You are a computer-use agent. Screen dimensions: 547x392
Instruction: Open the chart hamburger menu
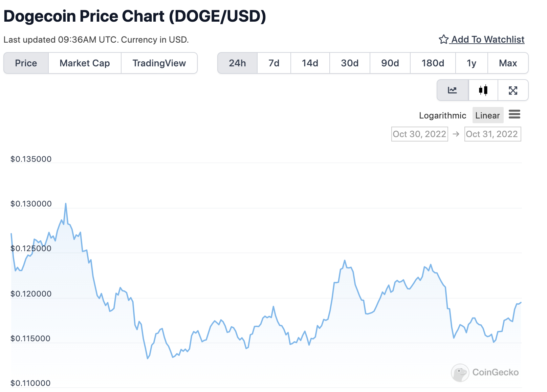click(515, 114)
